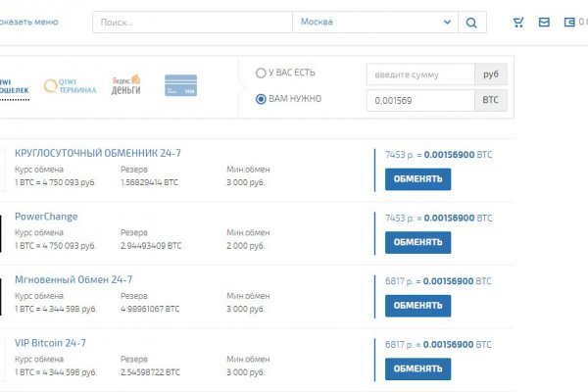The image size is (588, 392).
Task: Select the bank card payment icon
Action: 180,85
